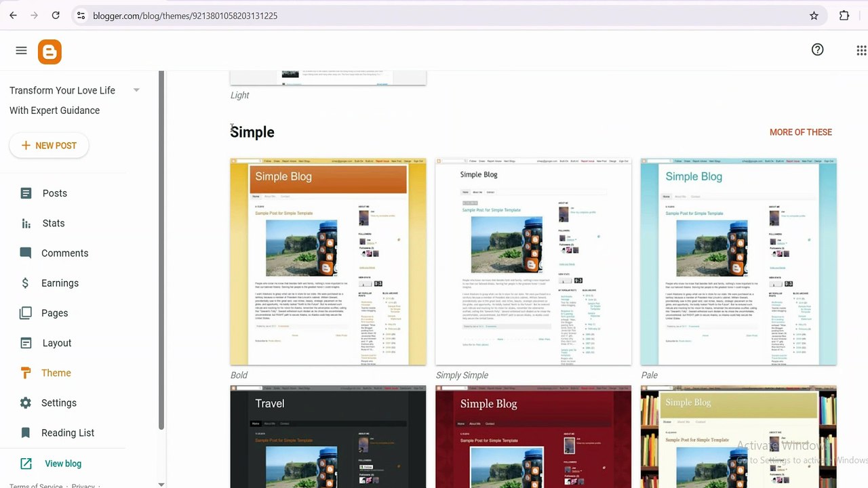
Task: Reload the current page
Action: tap(56, 16)
